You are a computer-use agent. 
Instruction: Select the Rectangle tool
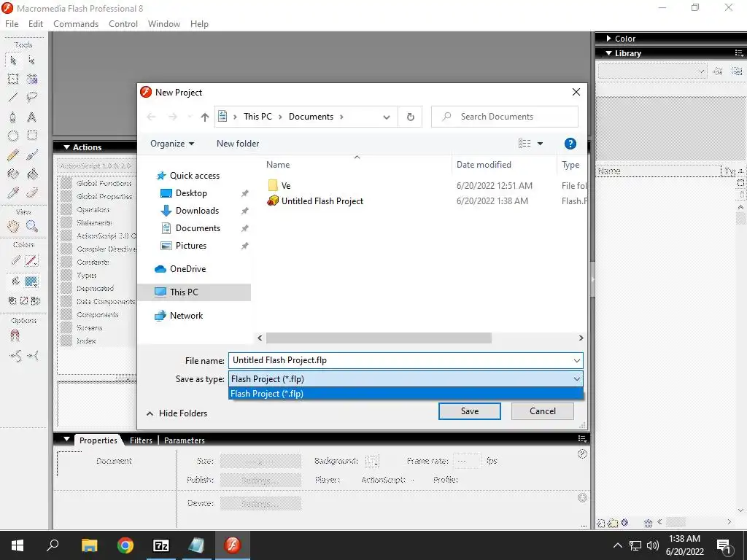[32, 136]
